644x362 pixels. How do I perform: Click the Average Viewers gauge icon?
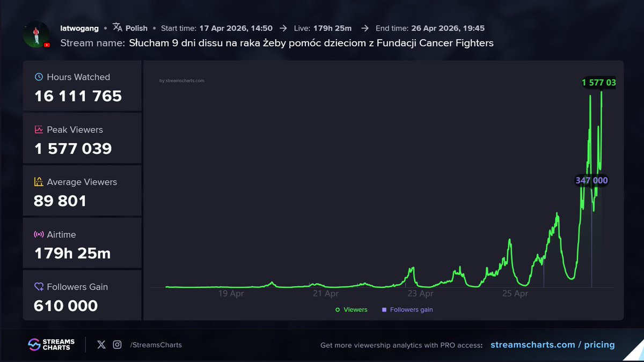39,182
